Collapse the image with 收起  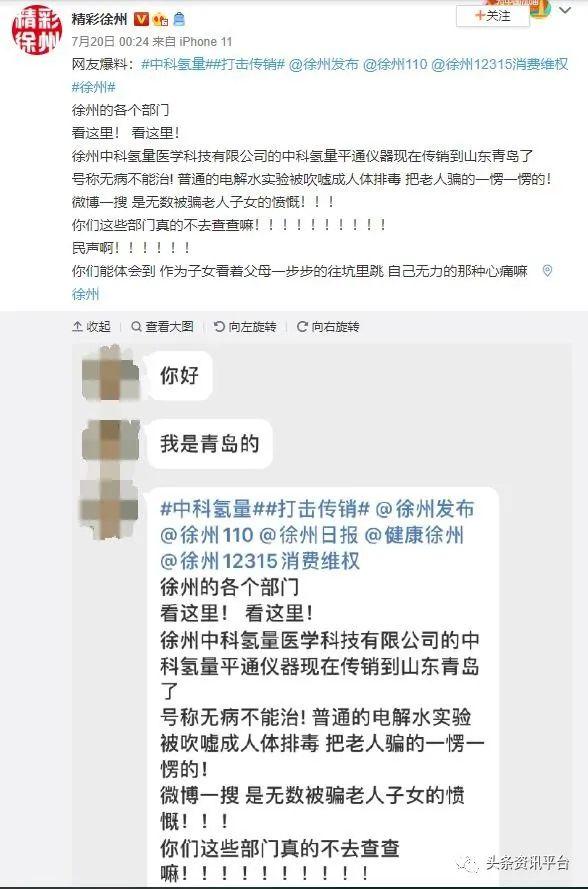pyautogui.click(x=91, y=327)
